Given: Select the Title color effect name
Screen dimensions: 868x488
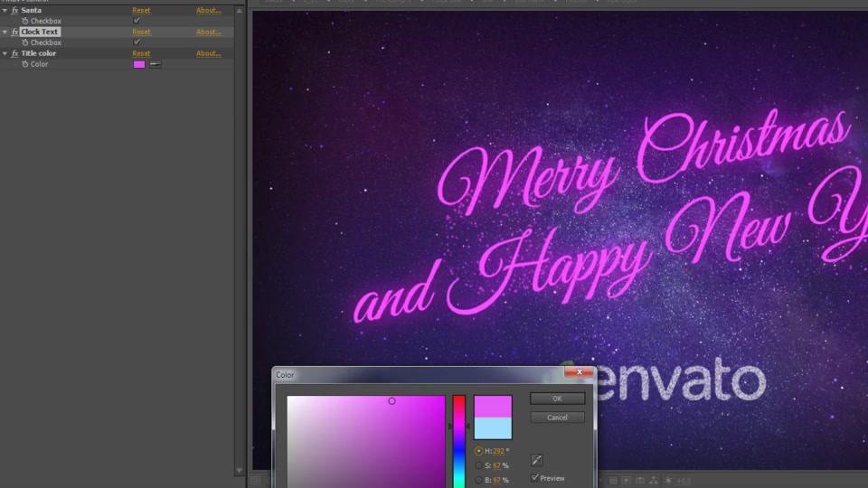Looking at the screenshot, I should pos(38,53).
